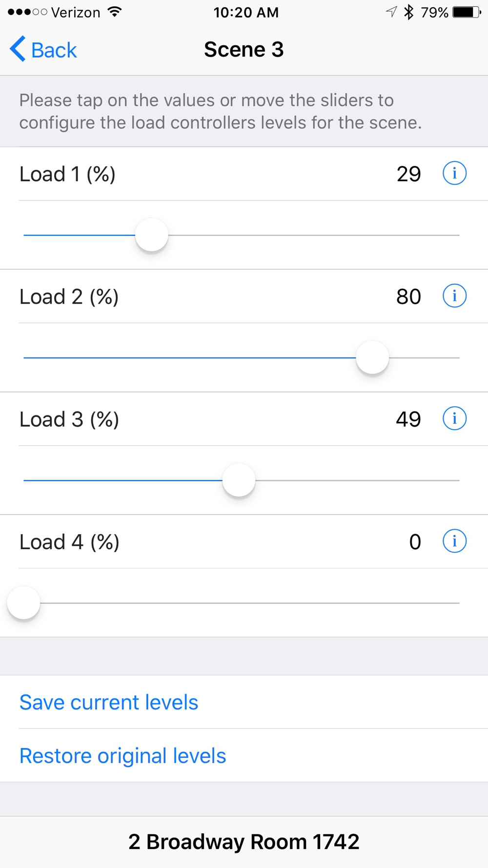Click the Load 1 slider knob

tap(152, 235)
